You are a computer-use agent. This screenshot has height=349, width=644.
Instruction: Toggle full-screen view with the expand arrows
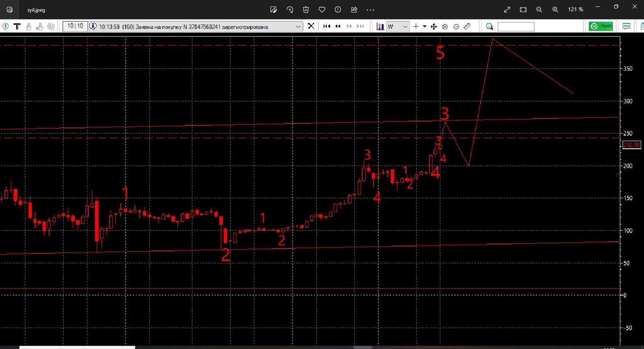[x=507, y=10]
